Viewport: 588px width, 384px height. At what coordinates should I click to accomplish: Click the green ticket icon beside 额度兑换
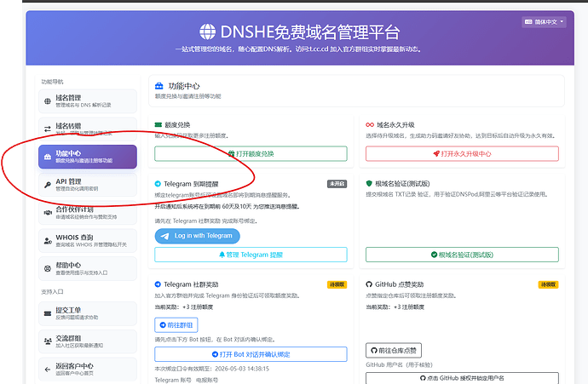159,125
